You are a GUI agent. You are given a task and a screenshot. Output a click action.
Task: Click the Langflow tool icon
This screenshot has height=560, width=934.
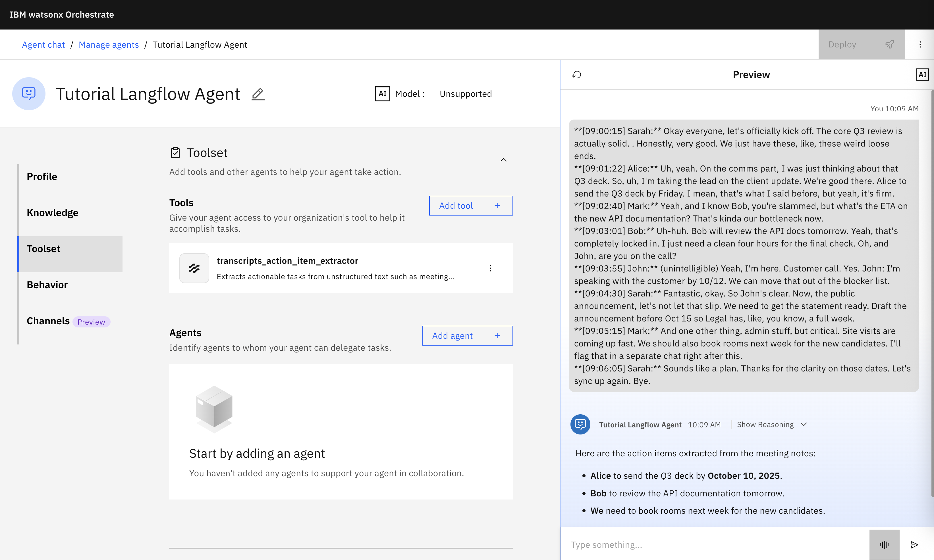194,268
